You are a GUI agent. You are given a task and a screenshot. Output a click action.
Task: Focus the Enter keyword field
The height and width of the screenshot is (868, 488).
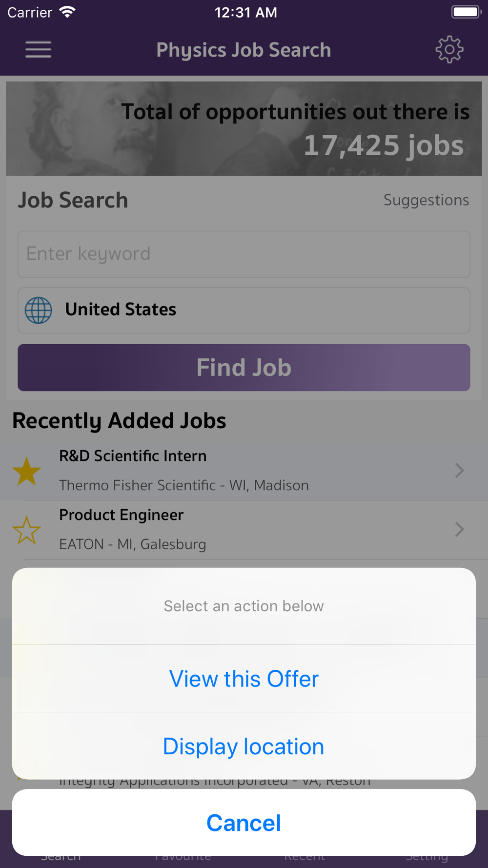coord(244,254)
